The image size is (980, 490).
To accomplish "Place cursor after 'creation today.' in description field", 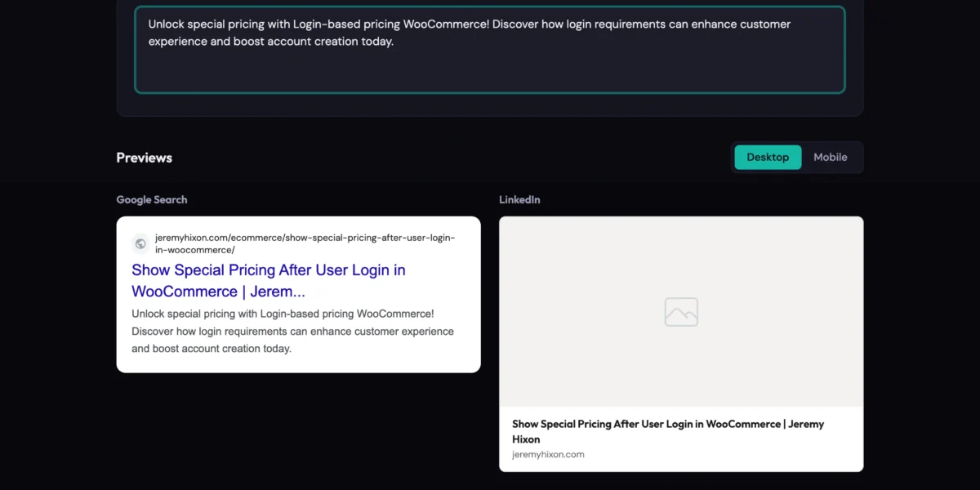I will tap(394, 42).
